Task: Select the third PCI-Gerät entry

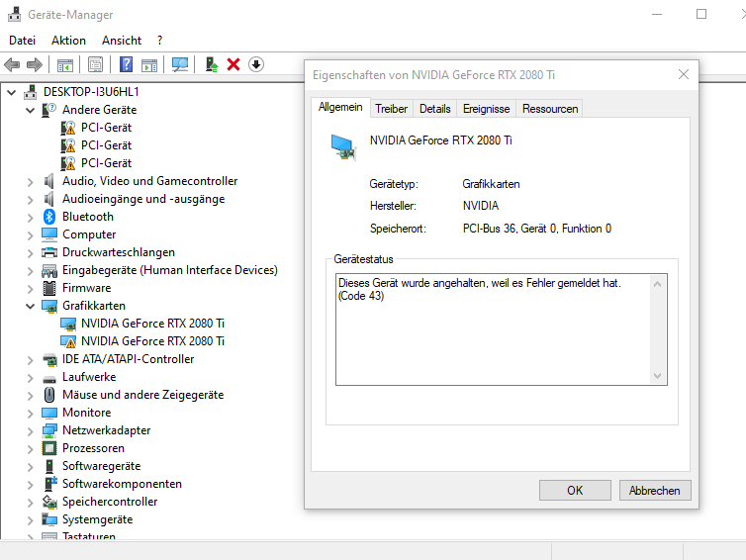Action: [x=106, y=163]
